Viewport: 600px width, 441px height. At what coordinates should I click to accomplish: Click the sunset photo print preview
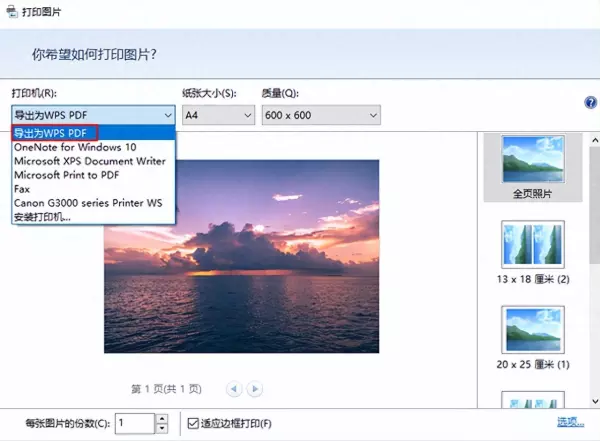(x=241, y=256)
